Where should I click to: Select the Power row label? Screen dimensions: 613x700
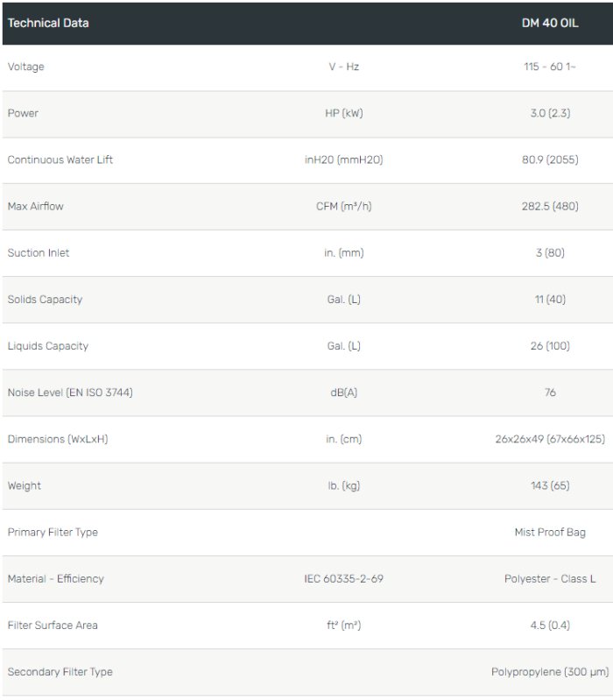click(x=23, y=113)
